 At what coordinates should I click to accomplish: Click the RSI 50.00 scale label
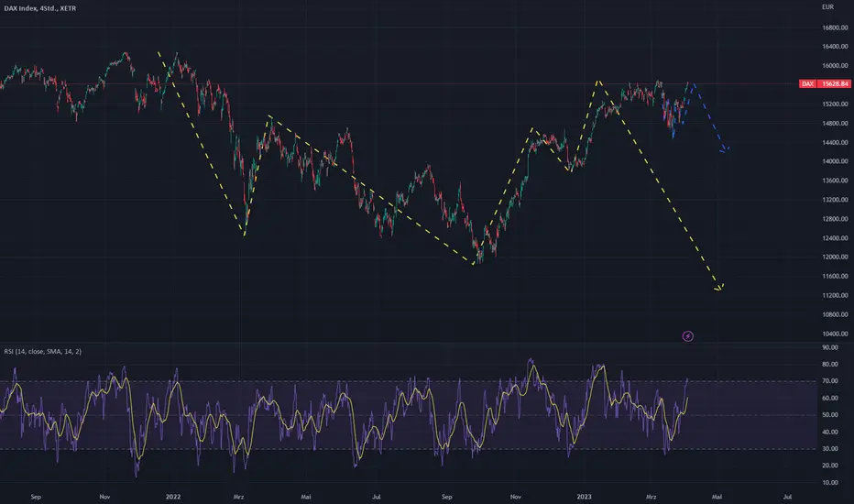pyautogui.click(x=830, y=415)
